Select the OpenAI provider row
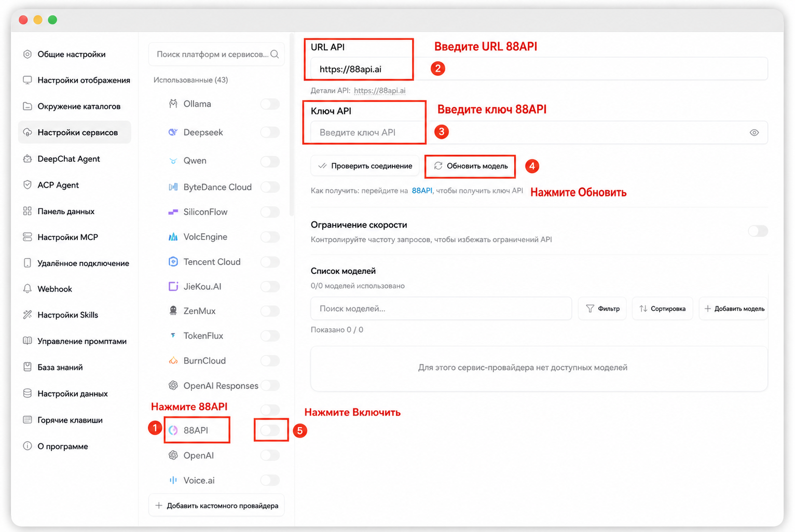Image resolution: width=795 pixels, height=532 pixels. pyautogui.click(x=216, y=455)
